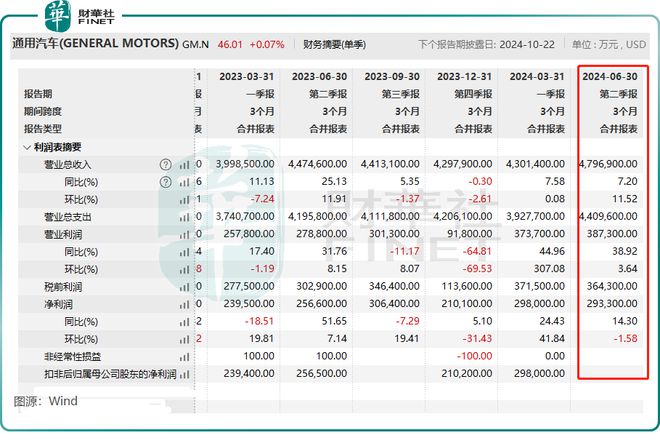Click the 46.01 stock price
The height and width of the screenshot is (446, 660).
pyautogui.click(x=230, y=44)
